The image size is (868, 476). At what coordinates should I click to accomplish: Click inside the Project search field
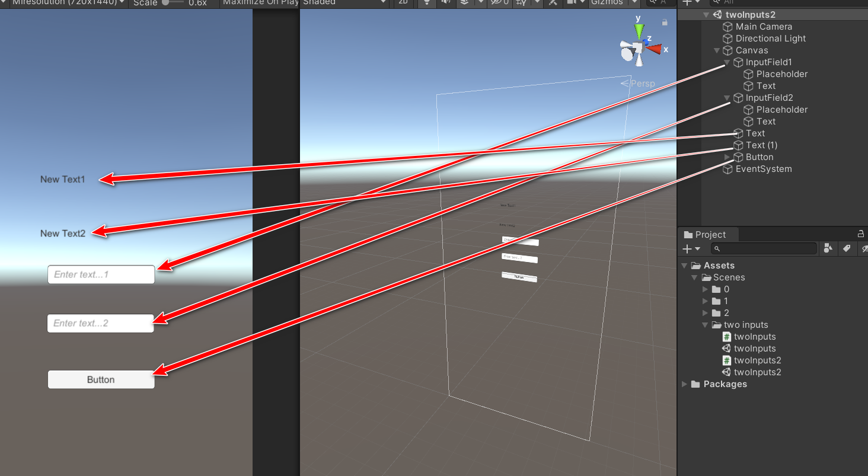point(765,248)
